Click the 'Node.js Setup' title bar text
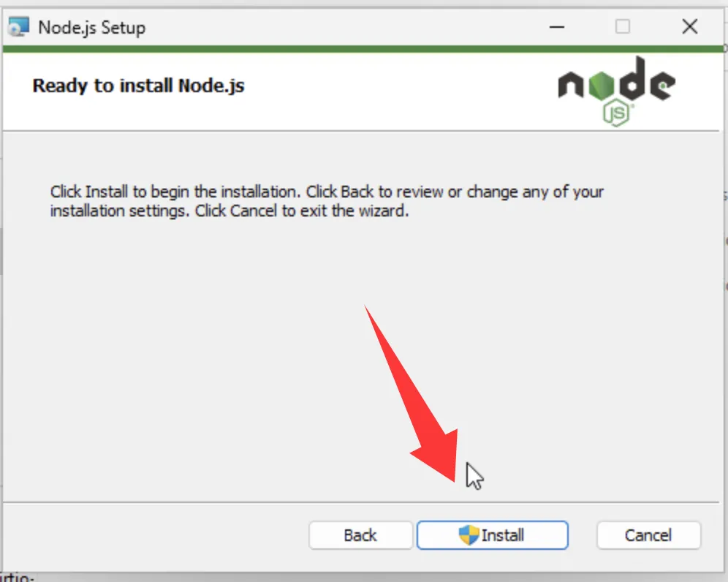The image size is (728, 582). [92, 27]
